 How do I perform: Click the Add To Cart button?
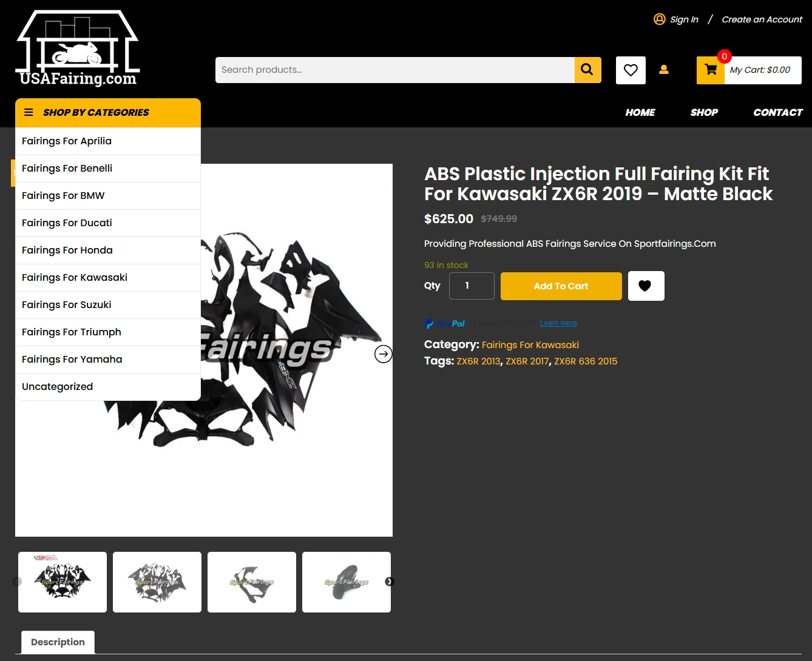coord(561,286)
